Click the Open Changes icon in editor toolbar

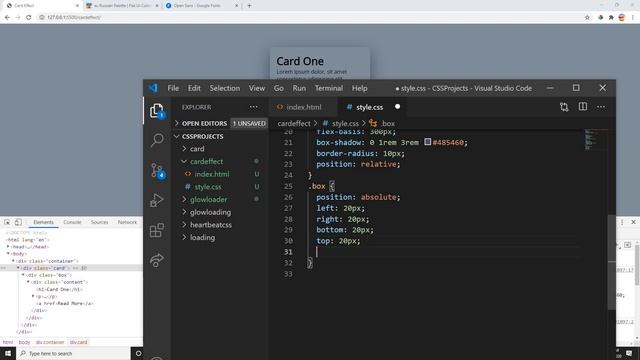click(564, 107)
